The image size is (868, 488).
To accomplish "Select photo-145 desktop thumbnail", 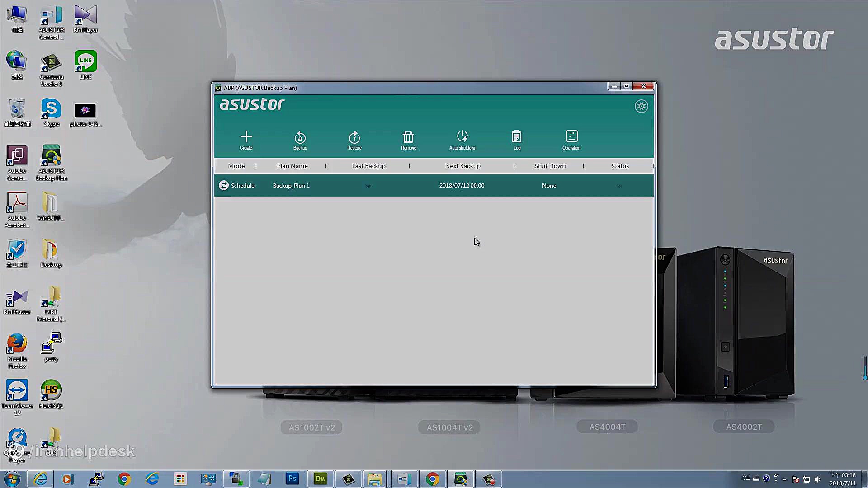I will pos(85,115).
